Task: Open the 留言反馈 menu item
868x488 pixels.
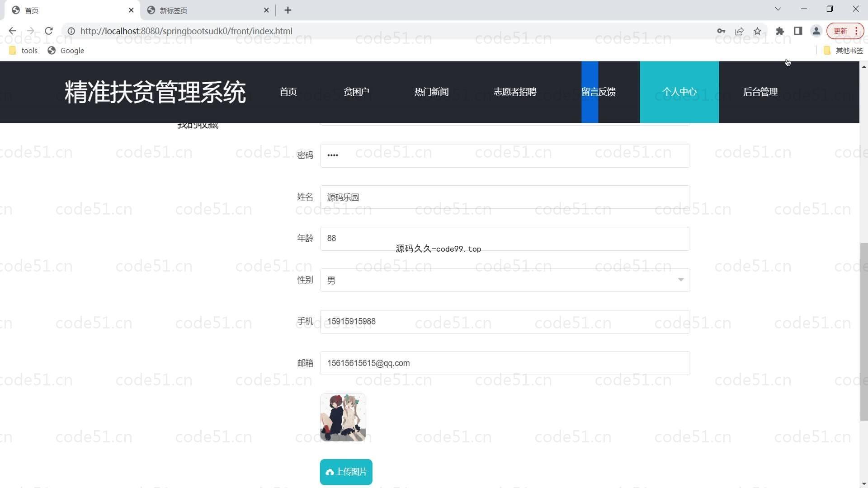Action: point(599,92)
